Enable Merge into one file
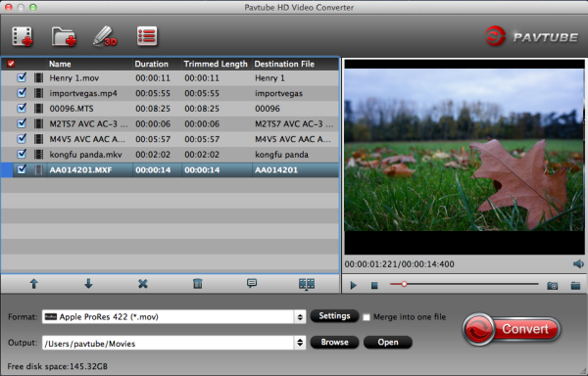 tap(367, 317)
